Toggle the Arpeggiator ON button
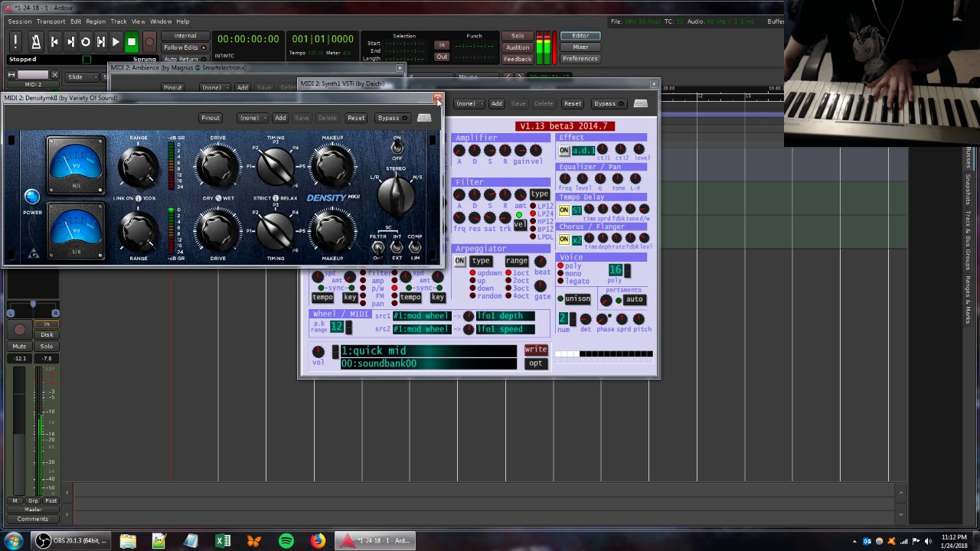 tap(459, 261)
